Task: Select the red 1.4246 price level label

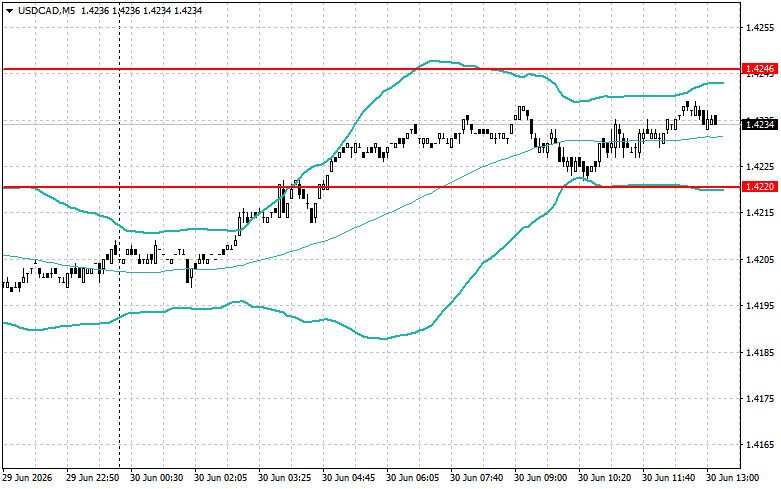Action: tap(759, 69)
